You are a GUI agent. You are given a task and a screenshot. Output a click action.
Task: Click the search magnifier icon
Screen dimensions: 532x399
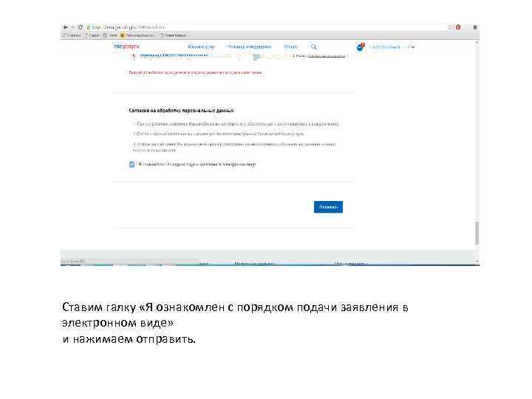(314, 47)
